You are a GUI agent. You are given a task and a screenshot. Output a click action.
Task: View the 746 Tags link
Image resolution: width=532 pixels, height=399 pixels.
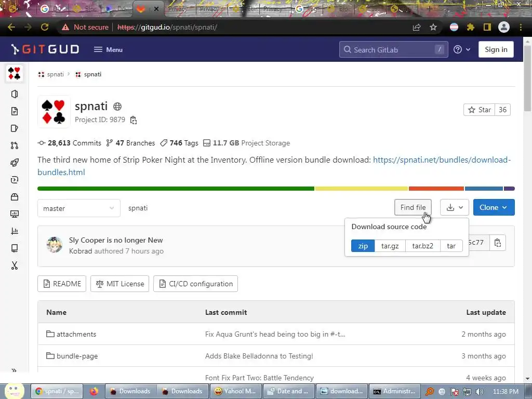[x=179, y=143]
